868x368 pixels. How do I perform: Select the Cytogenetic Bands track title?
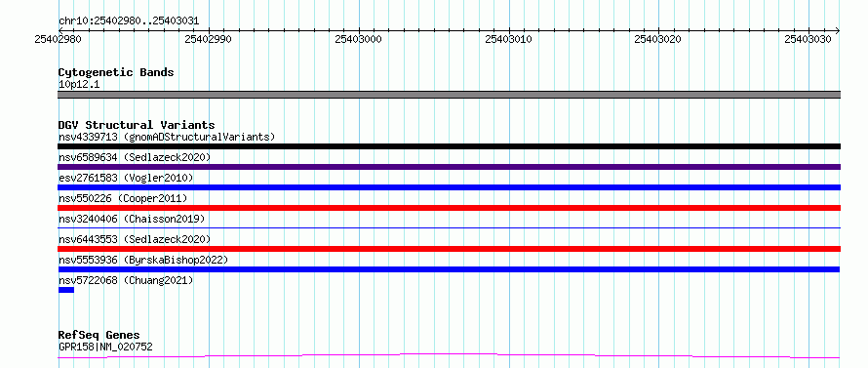pos(116,72)
